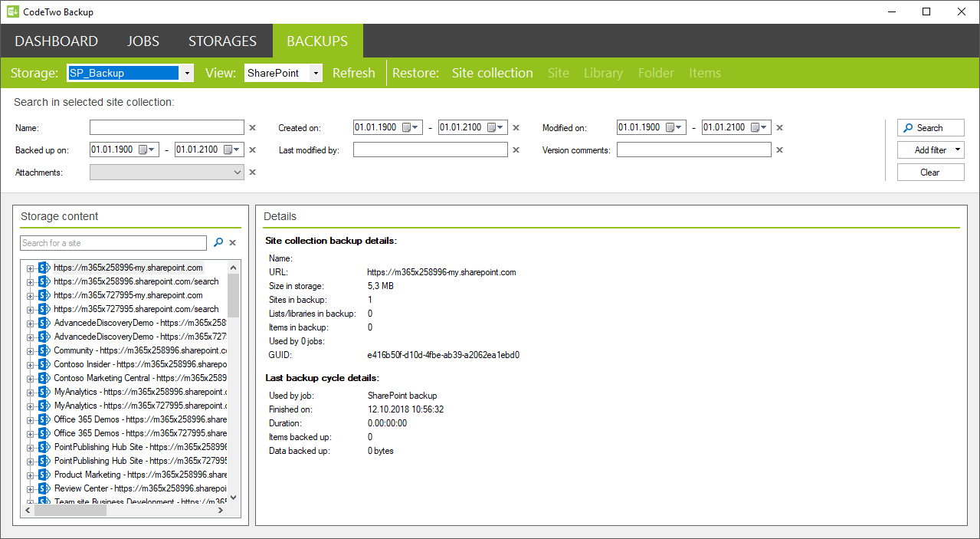Click the Last modified by input field

click(431, 150)
